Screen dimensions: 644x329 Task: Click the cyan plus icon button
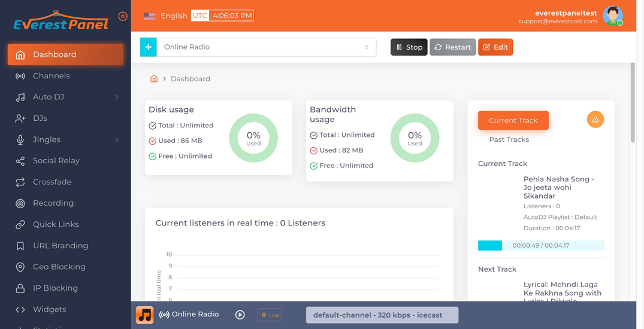tap(148, 47)
